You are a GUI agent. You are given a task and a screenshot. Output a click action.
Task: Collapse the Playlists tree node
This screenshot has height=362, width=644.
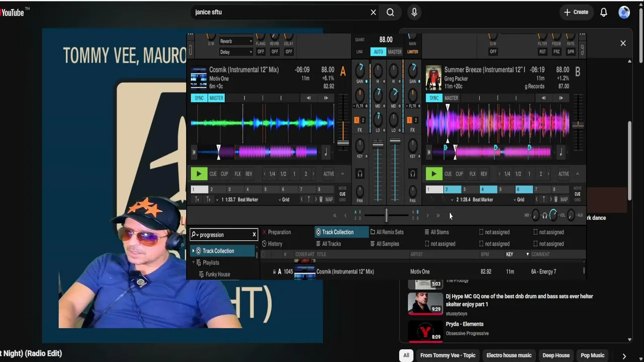click(193, 262)
